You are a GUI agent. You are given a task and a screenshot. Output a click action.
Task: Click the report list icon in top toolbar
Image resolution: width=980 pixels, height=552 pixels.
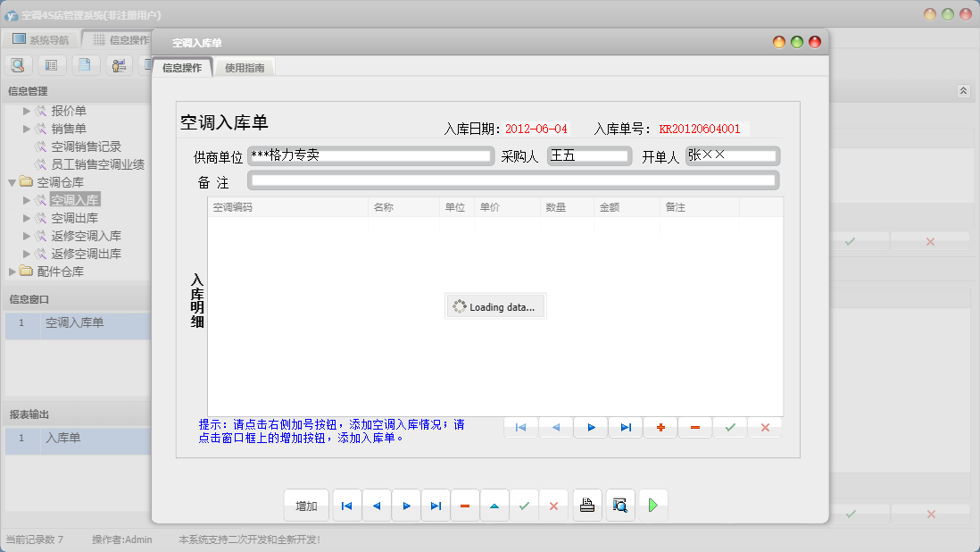click(x=51, y=64)
